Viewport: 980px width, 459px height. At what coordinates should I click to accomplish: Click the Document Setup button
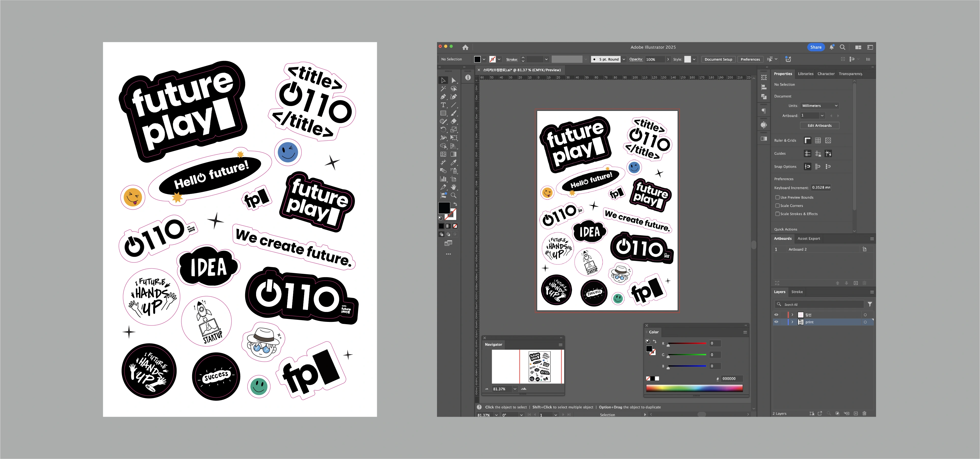(718, 59)
